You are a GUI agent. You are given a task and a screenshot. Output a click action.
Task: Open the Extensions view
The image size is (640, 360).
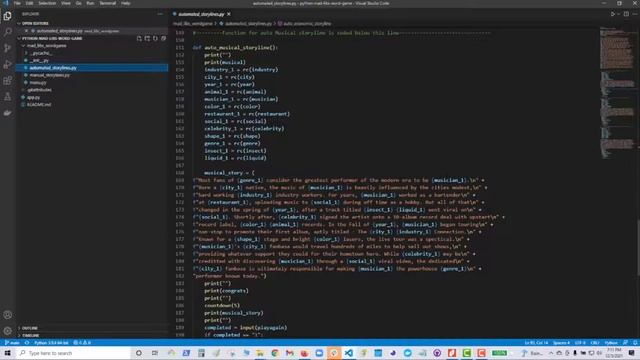[x=7, y=80]
